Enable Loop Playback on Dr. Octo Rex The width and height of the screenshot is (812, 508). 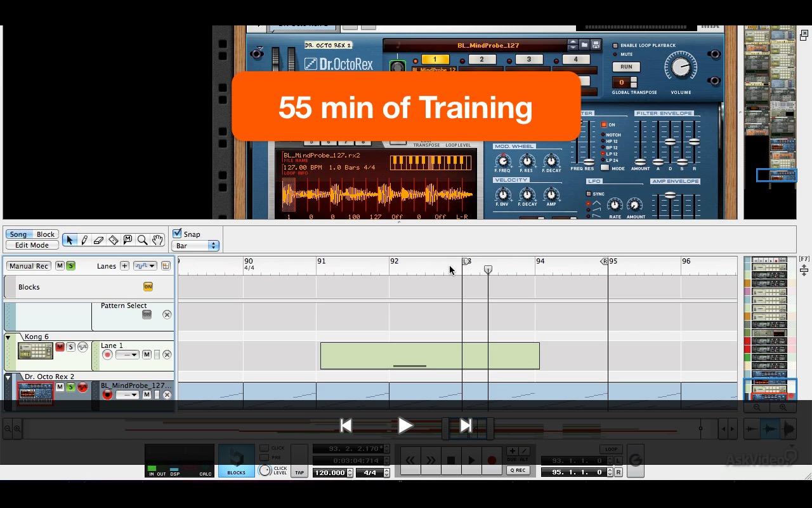point(615,46)
